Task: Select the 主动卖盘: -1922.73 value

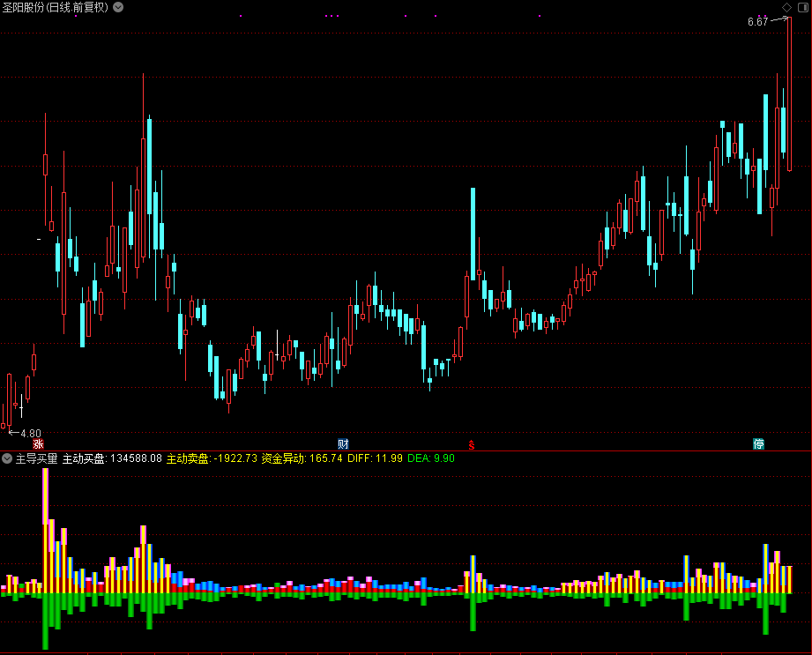Action: click(212, 458)
